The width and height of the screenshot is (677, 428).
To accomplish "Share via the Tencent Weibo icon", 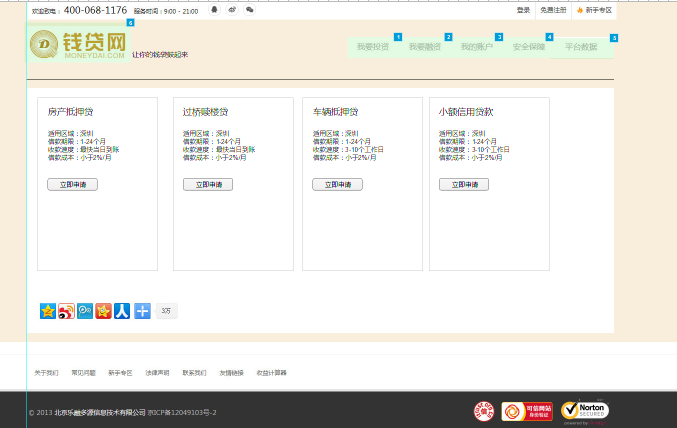I will 85,311.
